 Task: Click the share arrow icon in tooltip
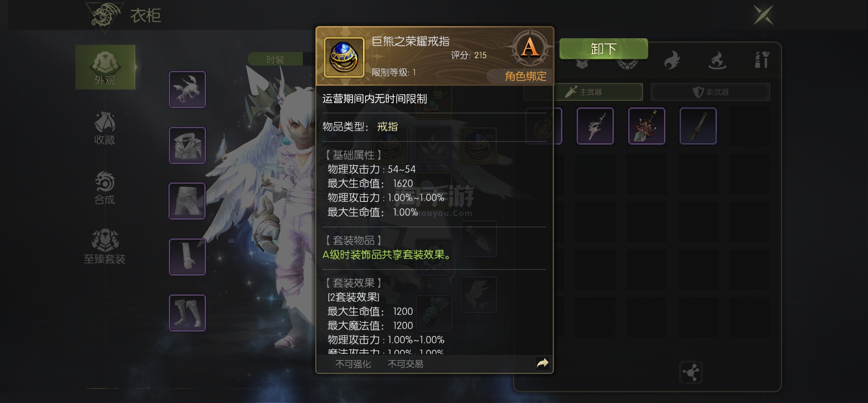click(x=542, y=363)
